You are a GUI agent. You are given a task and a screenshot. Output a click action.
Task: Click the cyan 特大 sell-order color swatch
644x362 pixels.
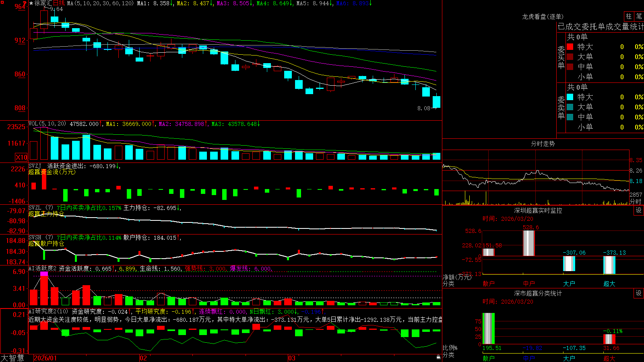(570, 97)
